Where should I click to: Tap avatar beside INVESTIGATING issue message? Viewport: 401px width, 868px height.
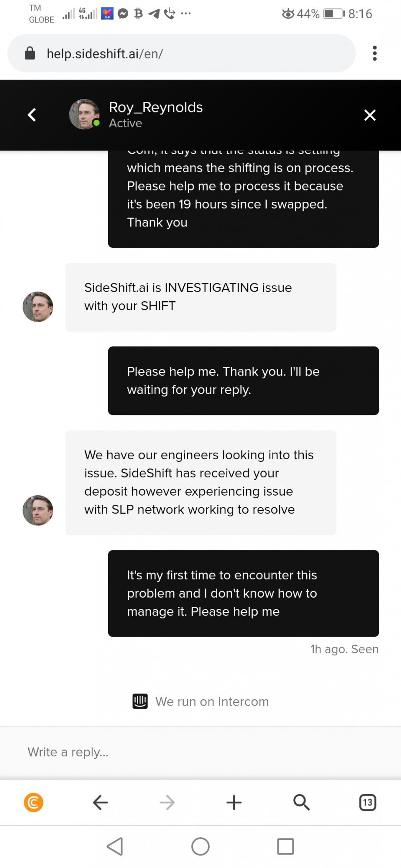(x=38, y=307)
